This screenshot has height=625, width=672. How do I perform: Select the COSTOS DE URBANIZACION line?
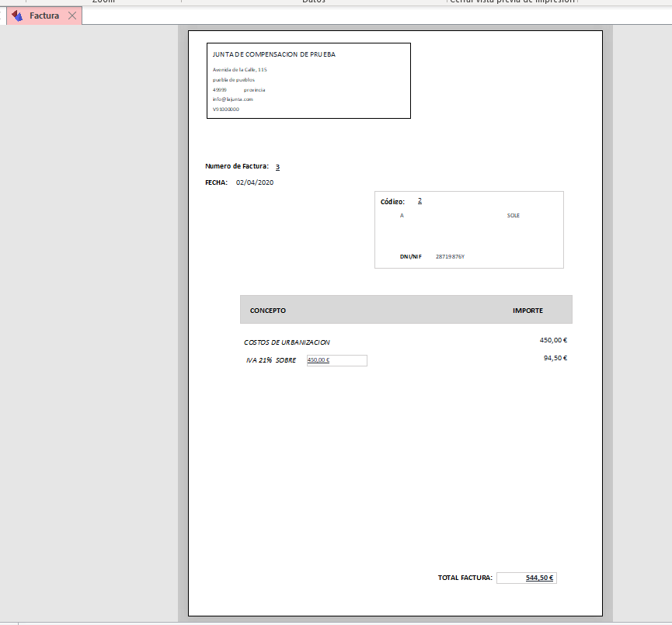point(287,342)
